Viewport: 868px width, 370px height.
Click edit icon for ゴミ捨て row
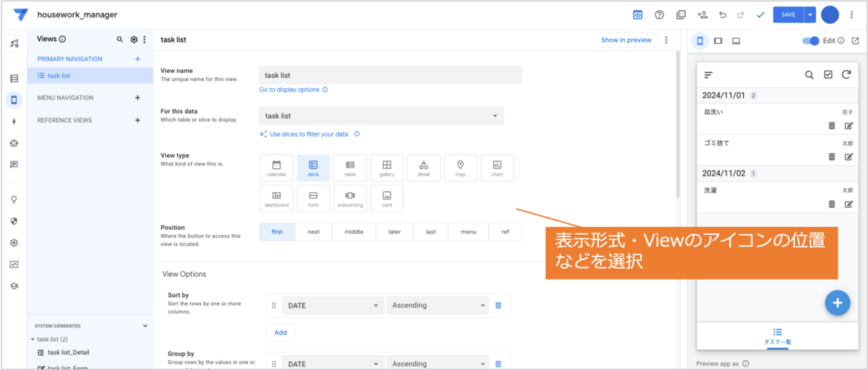[x=848, y=156]
